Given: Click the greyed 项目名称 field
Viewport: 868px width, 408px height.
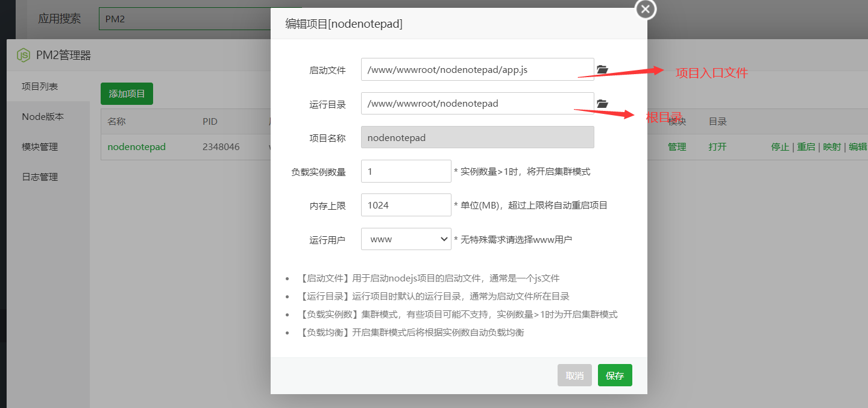Looking at the screenshot, I should 477,137.
